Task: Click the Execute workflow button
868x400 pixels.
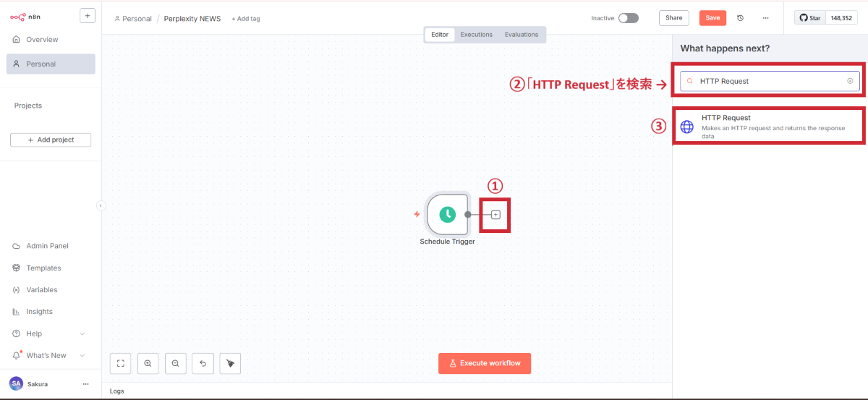Action: click(484, 363)
